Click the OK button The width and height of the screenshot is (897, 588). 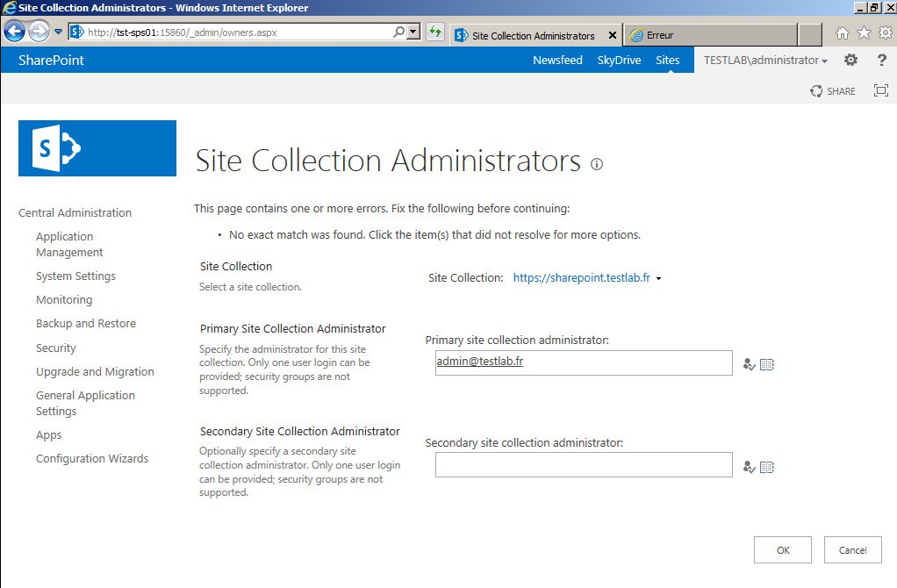click(x=783, y=549)
